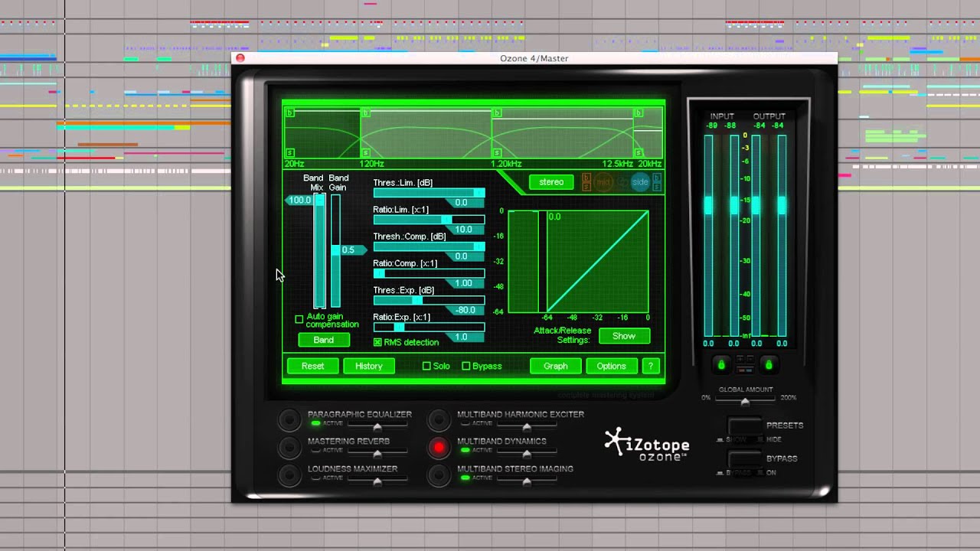
Task: Click the Ratio:Lim. value field '10.0'
Action: pos(464,230)
